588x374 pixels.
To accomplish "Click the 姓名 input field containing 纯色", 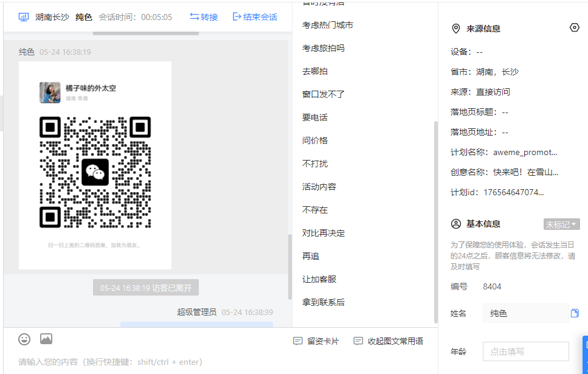I will [x=526, y=313].
